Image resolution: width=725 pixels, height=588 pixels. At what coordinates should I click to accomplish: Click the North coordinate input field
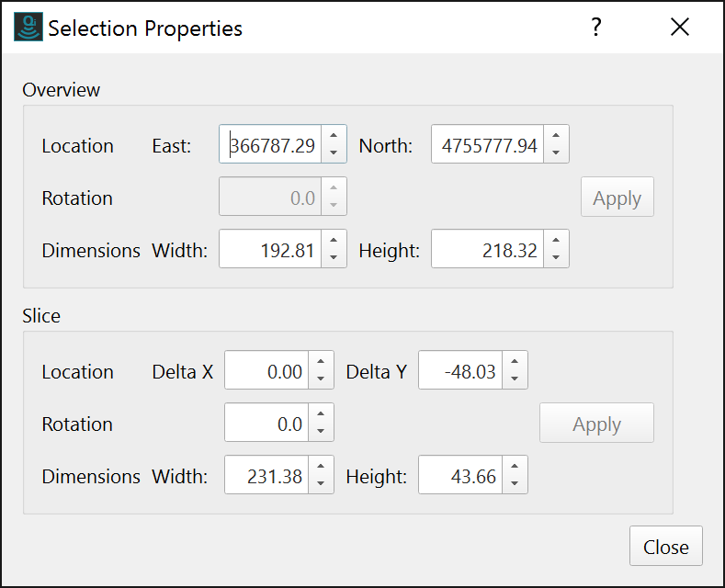pyautogui.click(x=488, y=145)
